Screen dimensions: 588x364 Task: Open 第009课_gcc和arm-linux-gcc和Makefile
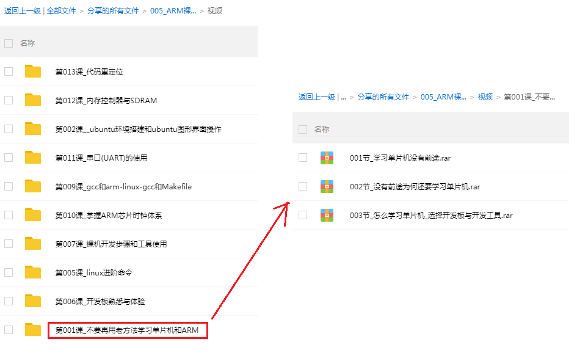coord(123,186)
